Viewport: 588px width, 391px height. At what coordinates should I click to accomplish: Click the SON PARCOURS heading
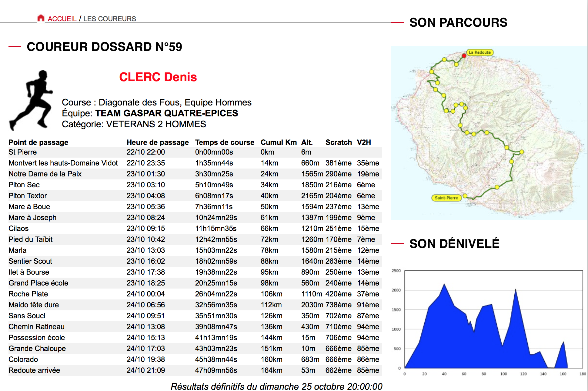pos(458,22)
